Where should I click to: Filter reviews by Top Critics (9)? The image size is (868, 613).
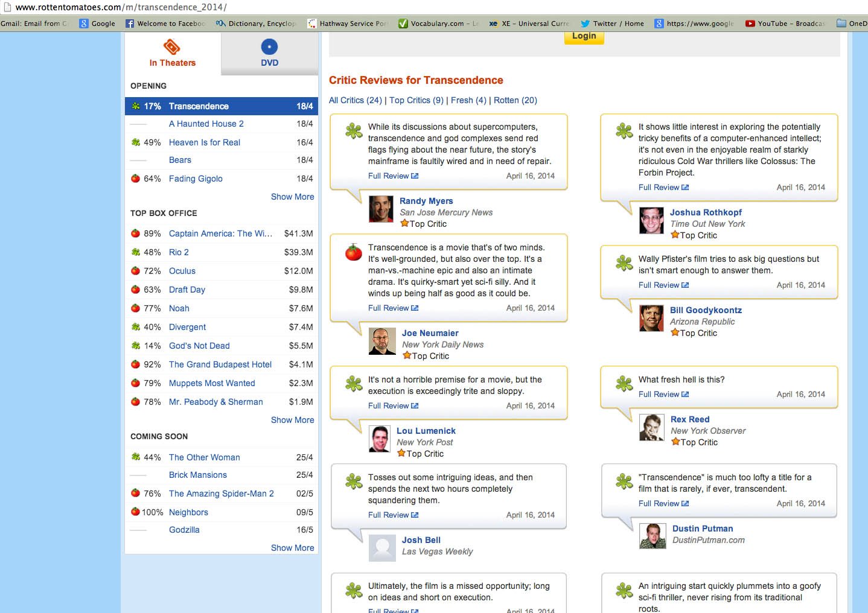coord(416,100)
